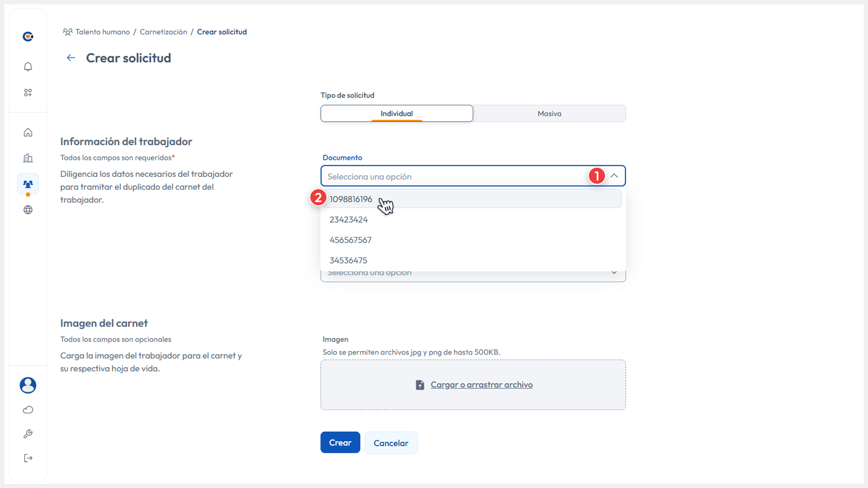The image size is (868, 488).
Task: Open the Carnetización breadcrumb
Action: pos(163,32)
